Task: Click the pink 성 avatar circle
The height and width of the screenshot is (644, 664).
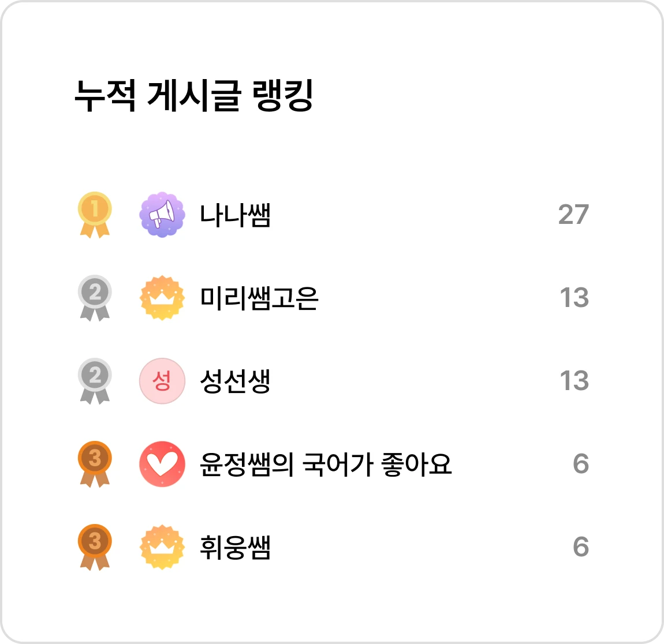Action: click(162, 381)
